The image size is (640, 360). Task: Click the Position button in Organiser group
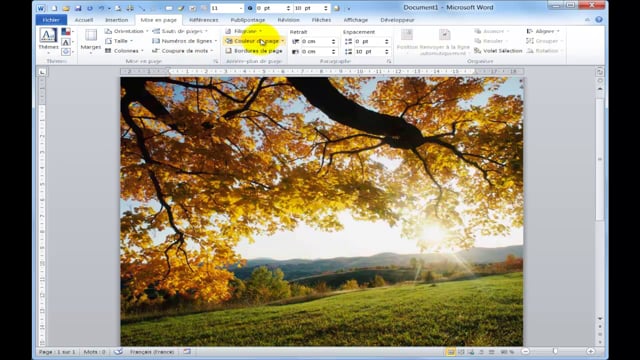407,41
